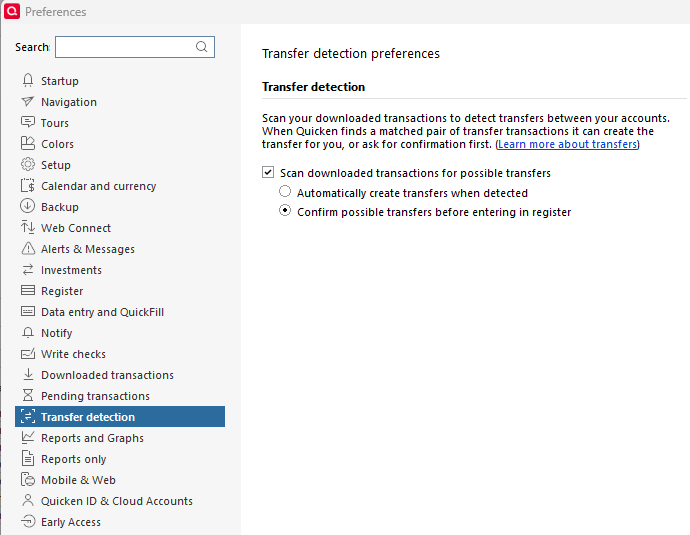Click the Navigation paper-plane icon
Viewport: 690px width, 535px height.
coord(28,102)
